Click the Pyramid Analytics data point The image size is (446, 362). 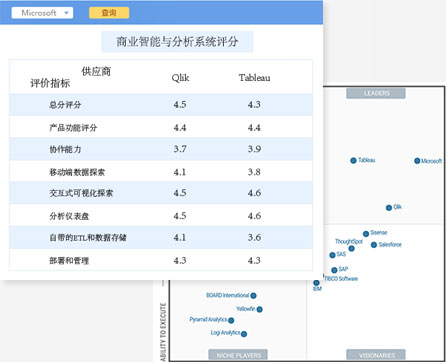[231, 321]
